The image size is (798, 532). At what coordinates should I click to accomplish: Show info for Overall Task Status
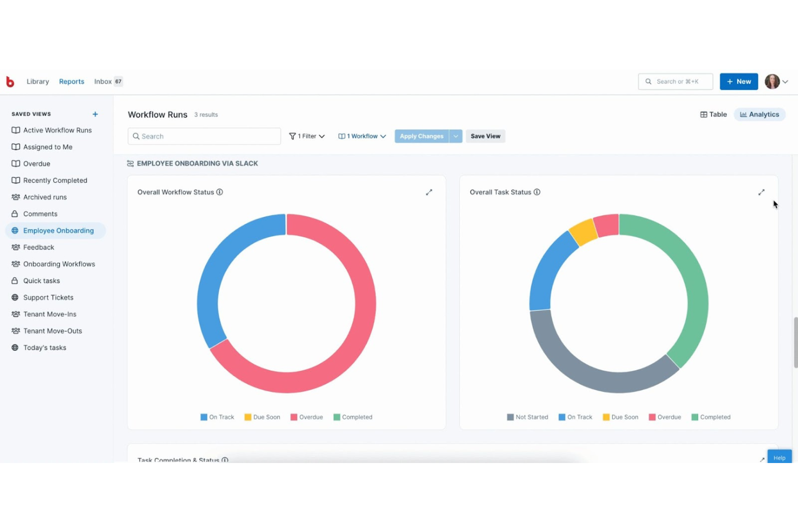click(537, 192)
